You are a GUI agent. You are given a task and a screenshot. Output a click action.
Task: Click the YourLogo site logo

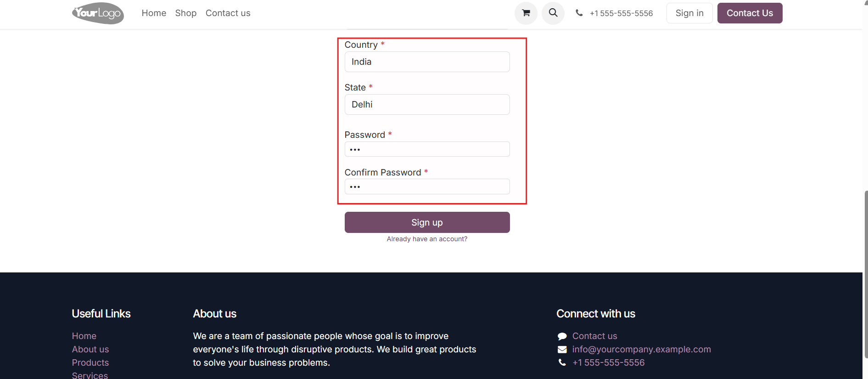click(98, 13)
